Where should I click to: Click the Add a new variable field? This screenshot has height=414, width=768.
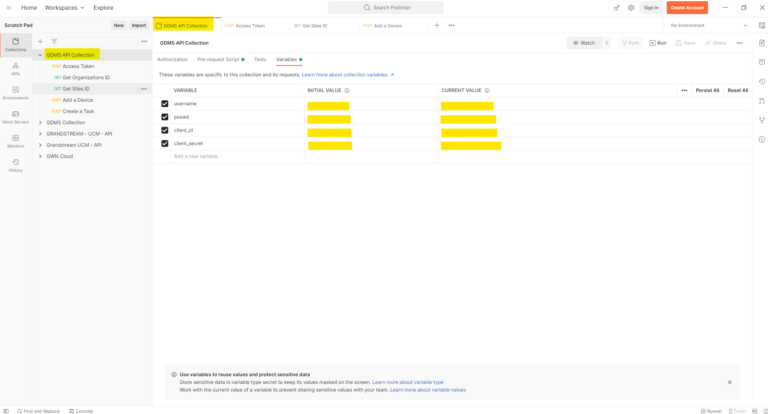[237, 156]
